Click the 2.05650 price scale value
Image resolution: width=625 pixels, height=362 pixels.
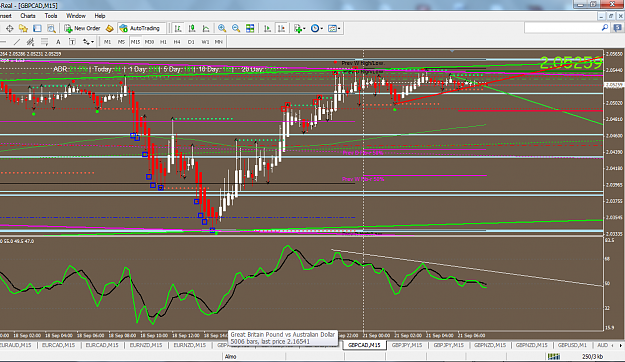(x=614, y=54)
